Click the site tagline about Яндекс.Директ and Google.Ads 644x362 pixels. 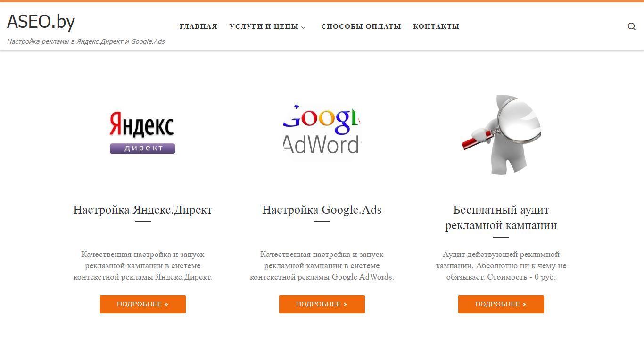(86, 41)
